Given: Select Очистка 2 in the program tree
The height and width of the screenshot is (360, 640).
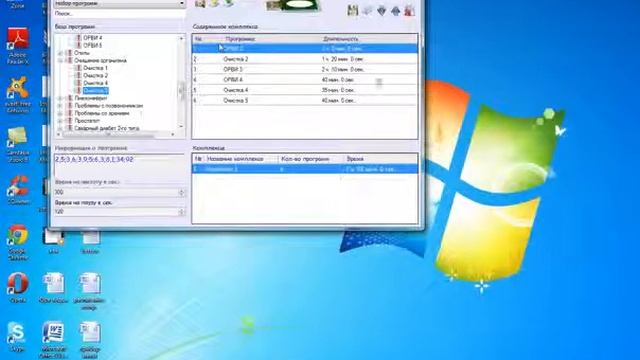Looking at the screenshot, I should point(96,76).
